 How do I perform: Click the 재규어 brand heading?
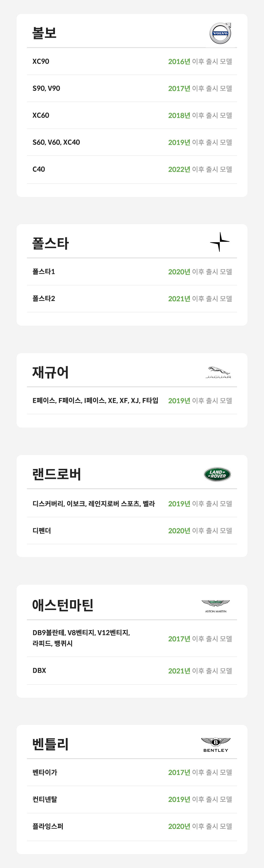pos(50,372)
